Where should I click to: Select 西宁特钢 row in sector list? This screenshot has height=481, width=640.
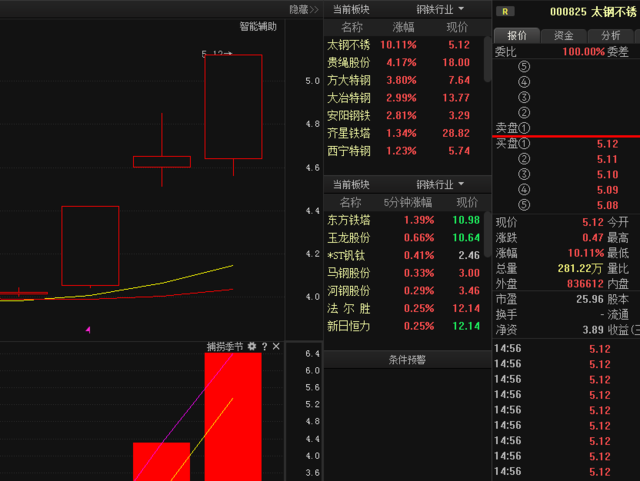coord(404,151)
